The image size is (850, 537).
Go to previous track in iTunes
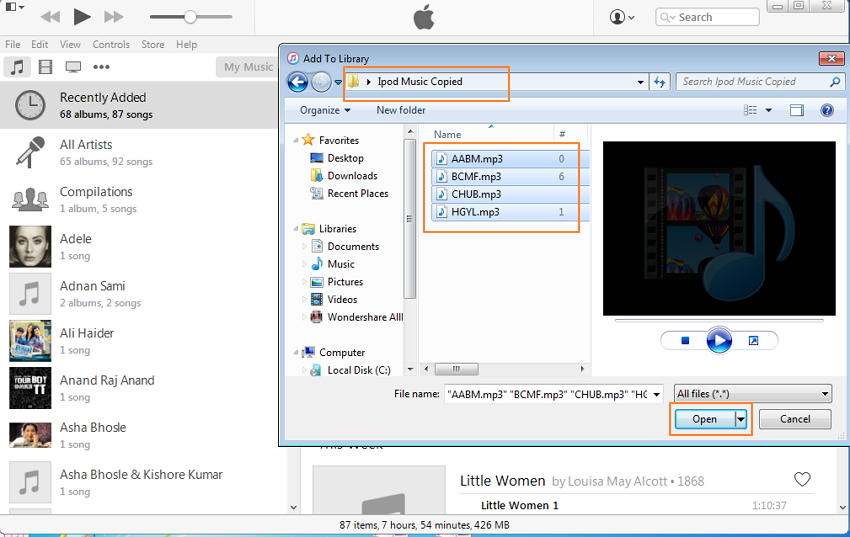coord(49,17)
